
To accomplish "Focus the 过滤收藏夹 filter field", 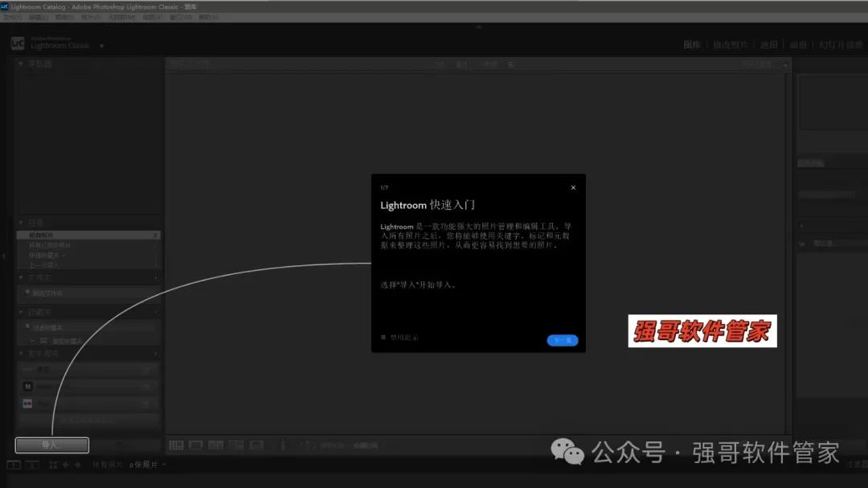I will click(88, 328).
